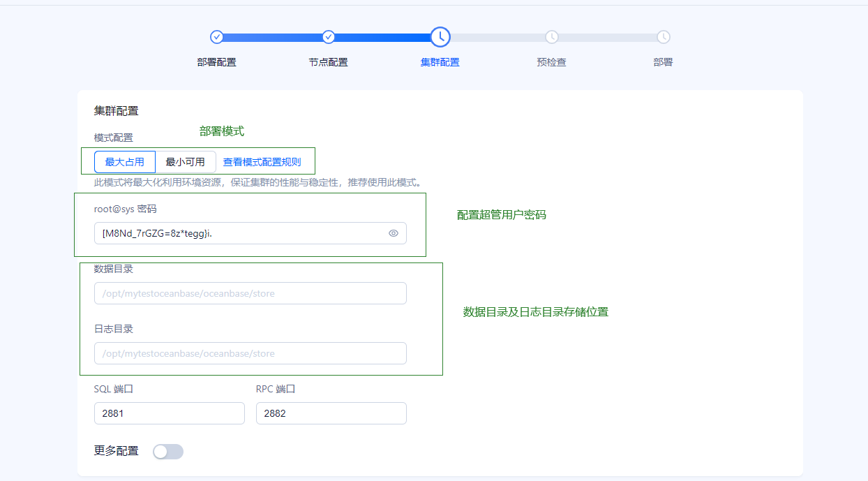Focus the root@sys 密码 input field
Image resolution: width=868 pixels, height=481 pixels.
coord(250,233)
